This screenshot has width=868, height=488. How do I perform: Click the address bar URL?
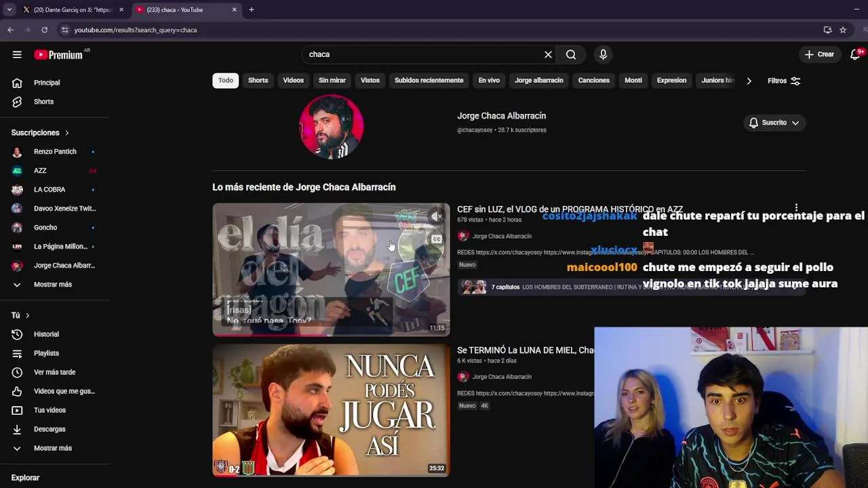[136, 30]
